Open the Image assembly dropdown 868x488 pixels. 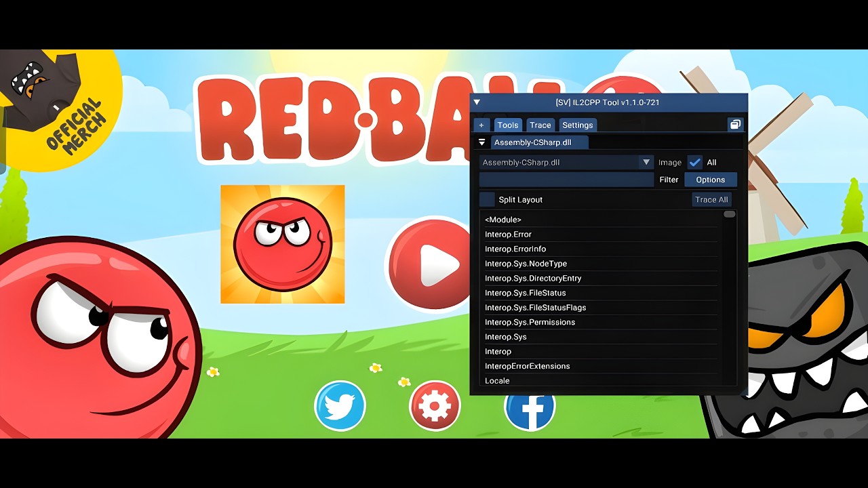click(566, 163)
